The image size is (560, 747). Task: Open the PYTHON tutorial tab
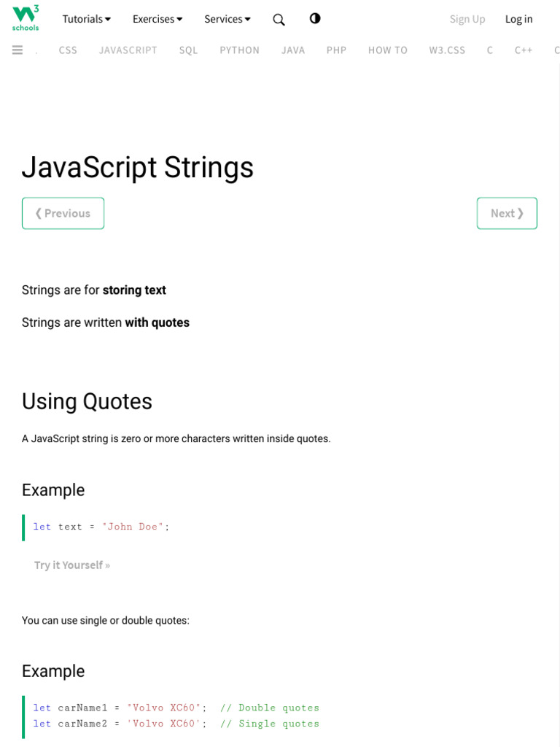point(240,50)
